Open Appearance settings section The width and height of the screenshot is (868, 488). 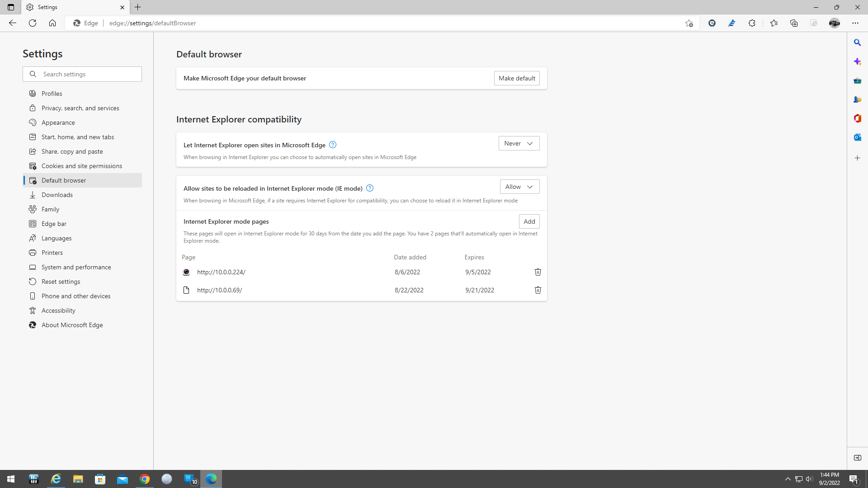(x=82, y=122)
